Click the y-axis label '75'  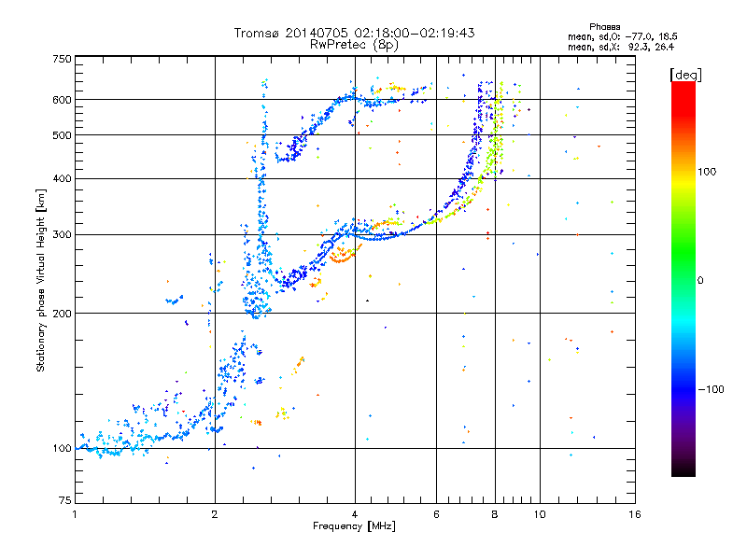coord(65,500)
